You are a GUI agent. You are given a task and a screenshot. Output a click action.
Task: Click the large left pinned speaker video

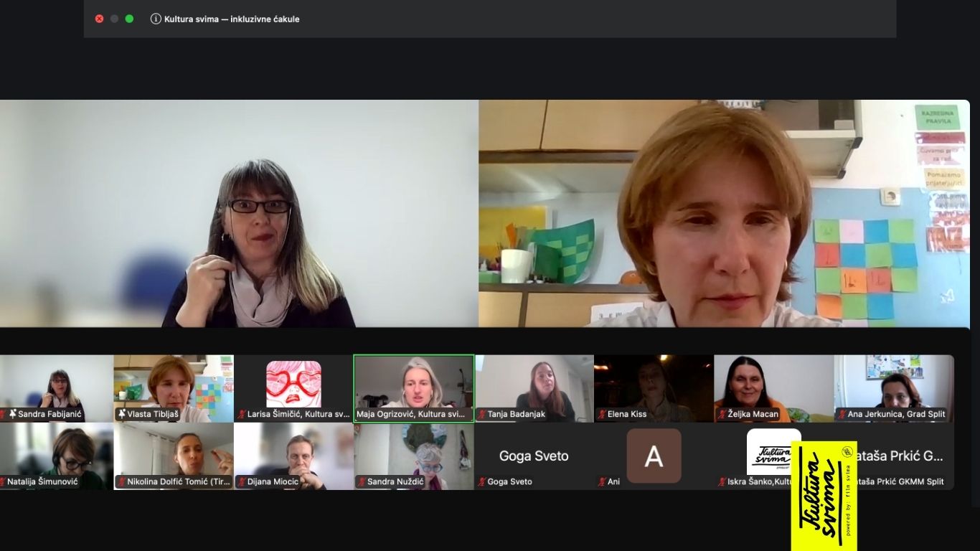pyautogui.click(x=239, y=213)
